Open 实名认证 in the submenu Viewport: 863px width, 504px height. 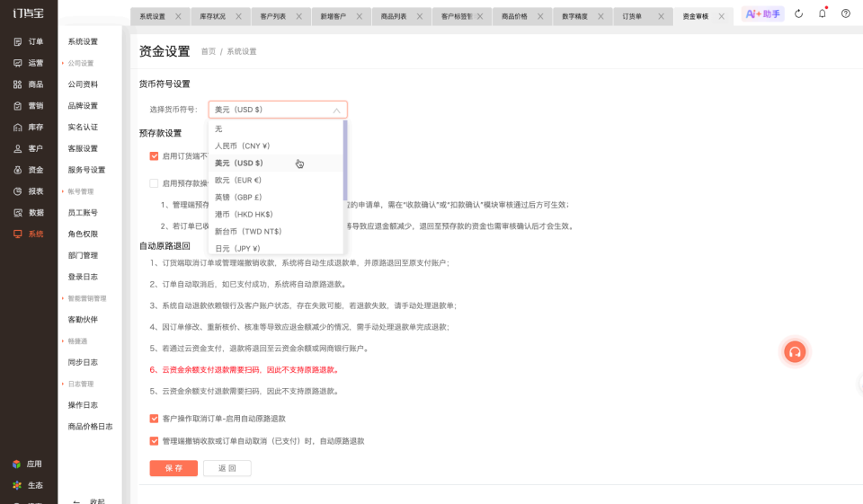point(83,127)
